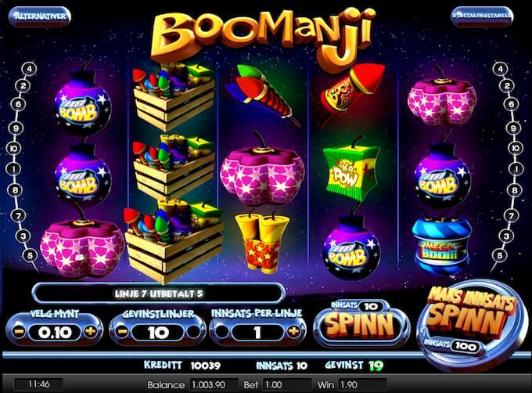Viewport: 532px width, 393px height.
Task: Select payline 7 marker on left side
Action: click(18, 215)
